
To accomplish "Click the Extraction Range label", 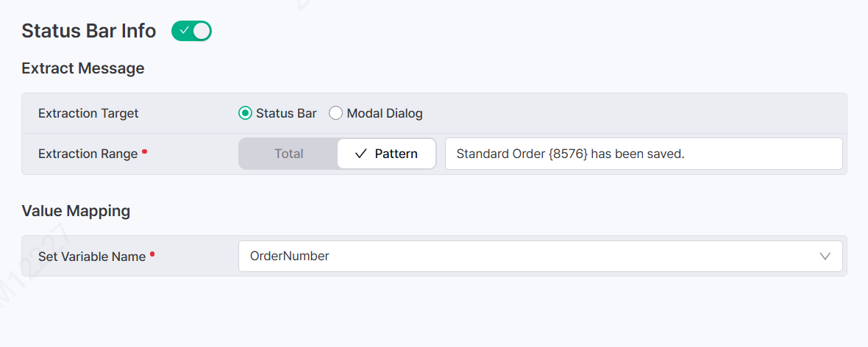I will pos(88,154).
